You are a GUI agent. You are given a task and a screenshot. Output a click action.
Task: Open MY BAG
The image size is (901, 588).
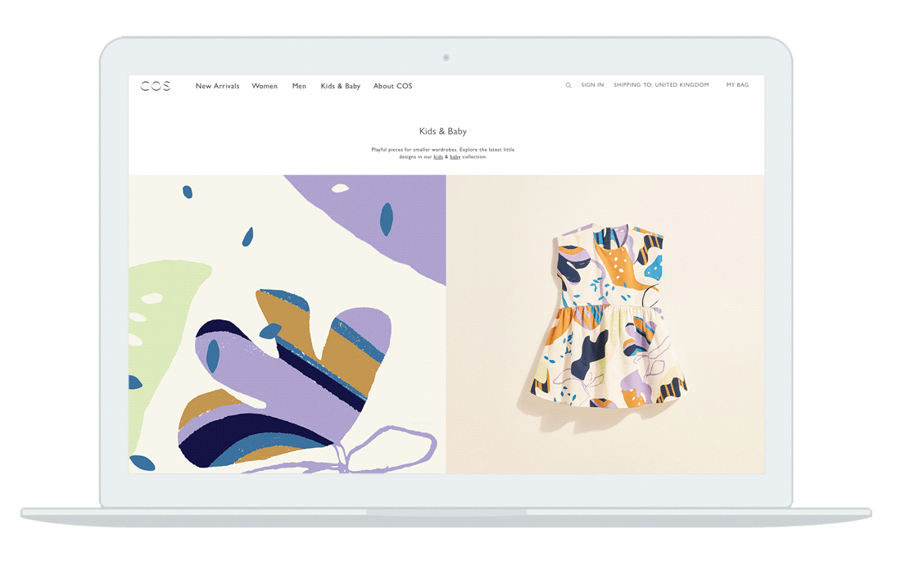[737, 85]
